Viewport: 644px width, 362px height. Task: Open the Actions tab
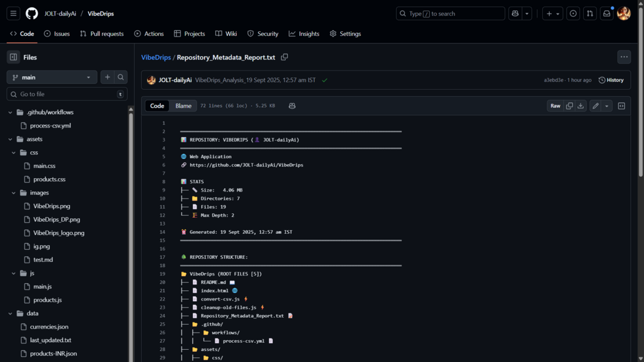pyautogui.click(x=149, y=34)
